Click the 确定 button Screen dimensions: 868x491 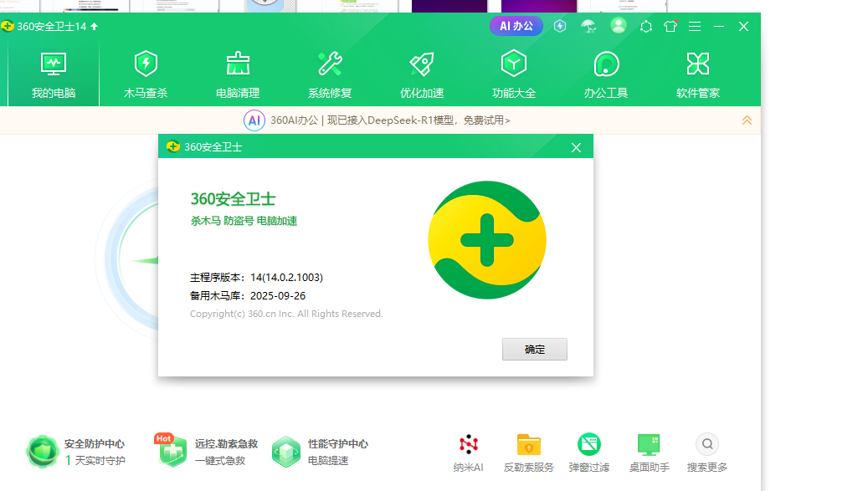click(535, 350)
